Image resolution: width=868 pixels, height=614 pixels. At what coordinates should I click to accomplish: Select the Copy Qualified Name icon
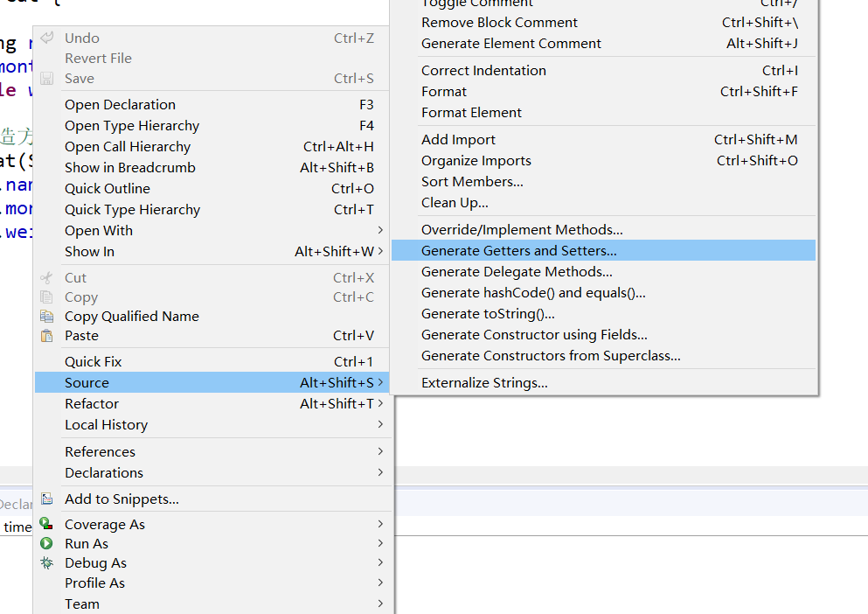pos(47,317)
